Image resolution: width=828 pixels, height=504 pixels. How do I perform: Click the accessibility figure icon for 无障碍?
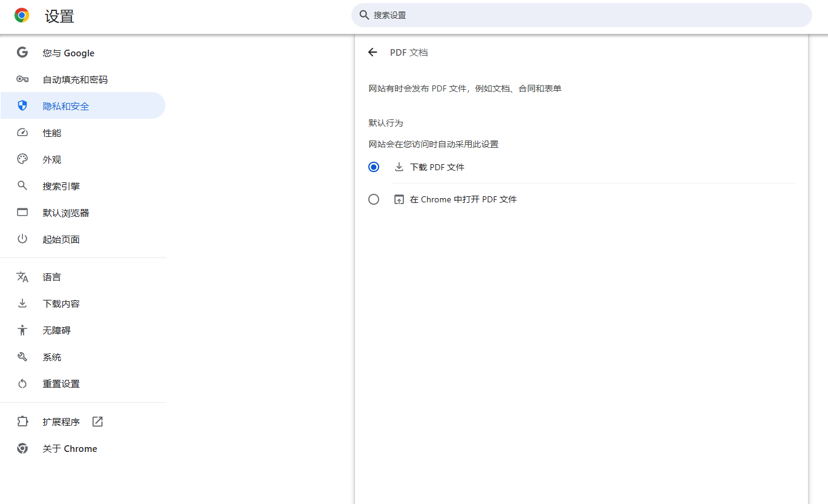(x=22, y=330)
